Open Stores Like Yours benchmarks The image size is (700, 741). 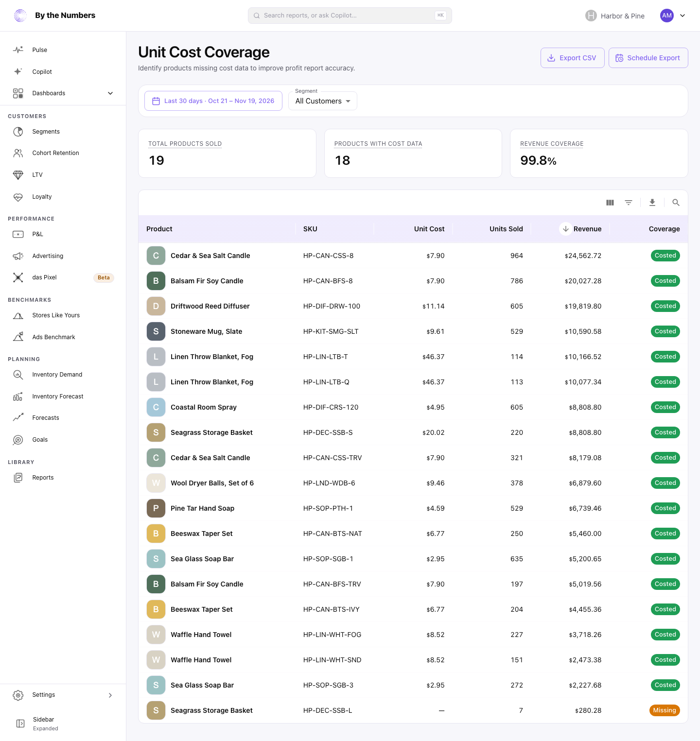[63, 315]
